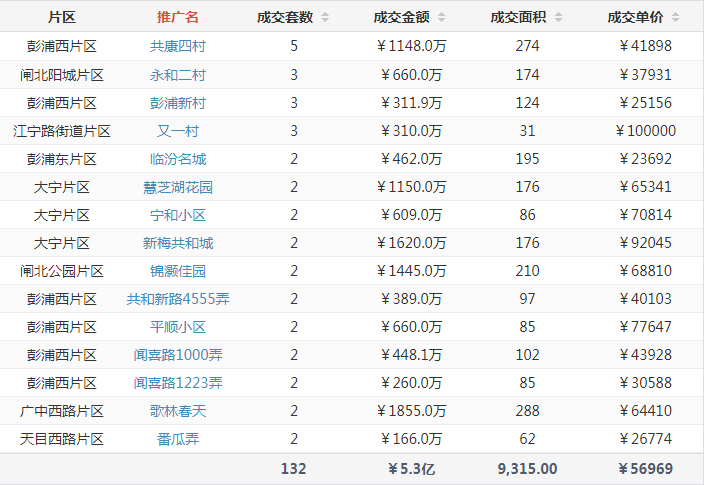Select the ￥70814 unit price cell
This screenshot has height=485, width=704.
pos(646,215)
